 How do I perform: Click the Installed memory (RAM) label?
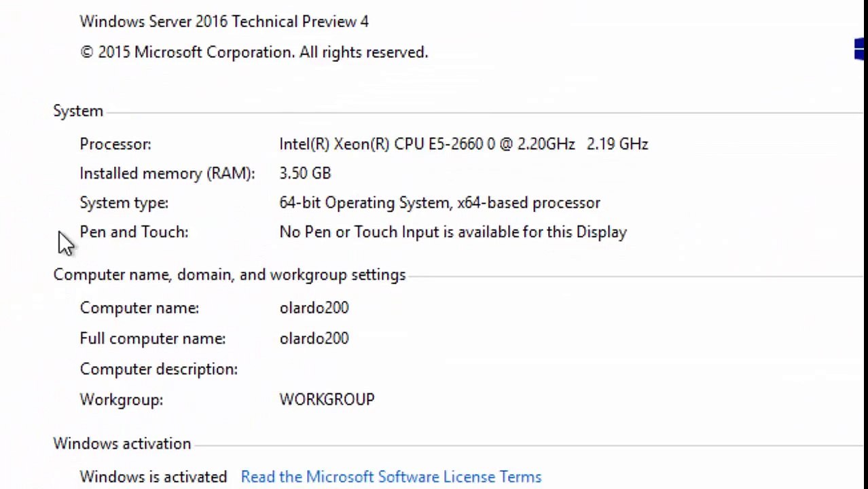(x=167, y=173)
